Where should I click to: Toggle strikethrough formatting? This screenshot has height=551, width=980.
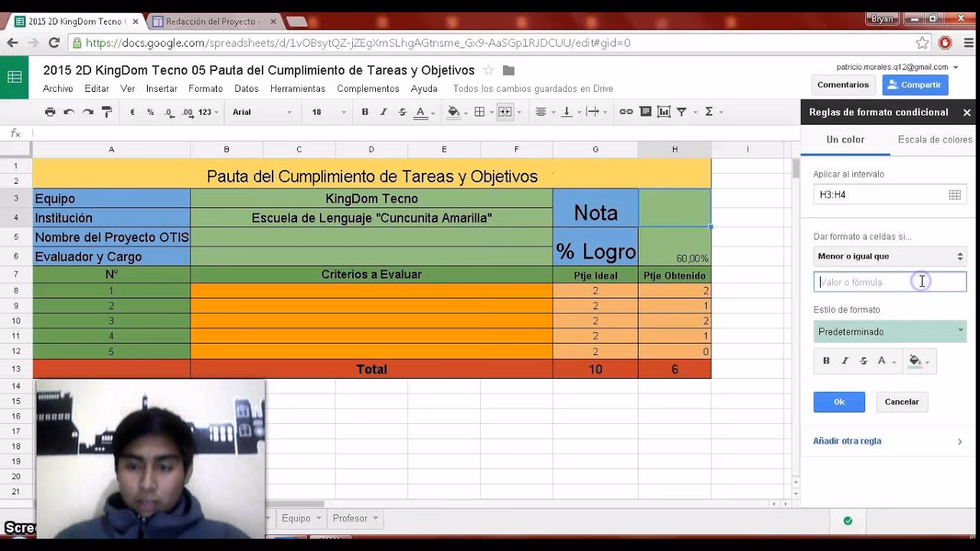pyautogui.click(x=401, y=112)
